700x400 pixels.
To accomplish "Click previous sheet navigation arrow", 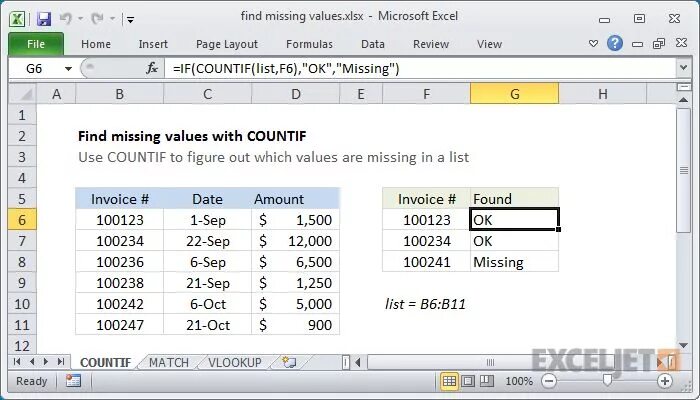I will coord(32,362).
